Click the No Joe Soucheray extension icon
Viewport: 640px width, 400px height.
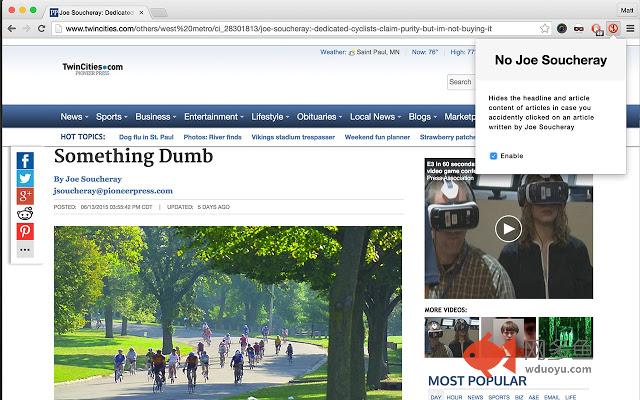(613, 29)
